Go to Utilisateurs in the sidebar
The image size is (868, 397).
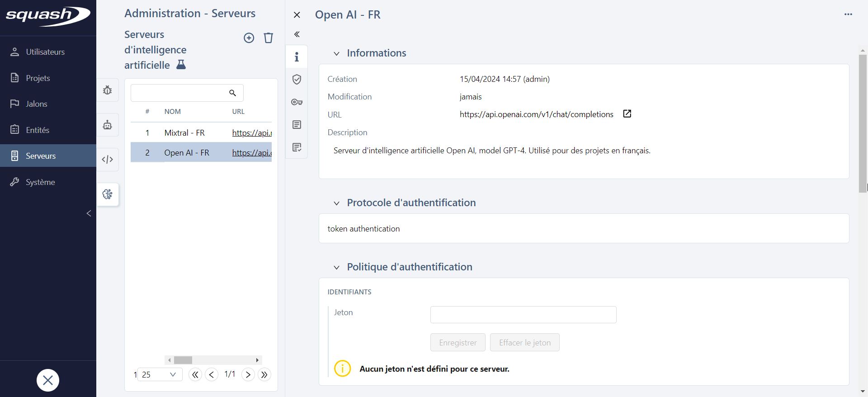click(45, 52)
